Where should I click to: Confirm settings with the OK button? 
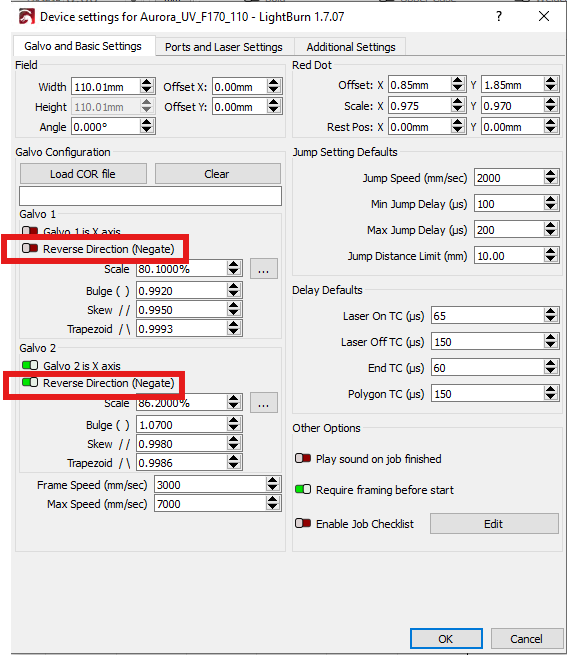[446, 639]
